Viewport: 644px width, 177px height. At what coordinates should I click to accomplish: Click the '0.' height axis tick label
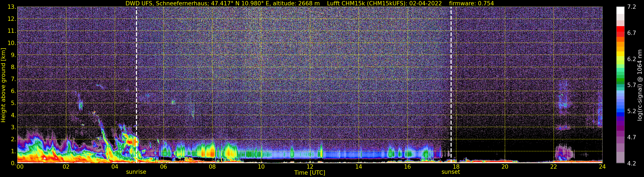tap(13, 163)
